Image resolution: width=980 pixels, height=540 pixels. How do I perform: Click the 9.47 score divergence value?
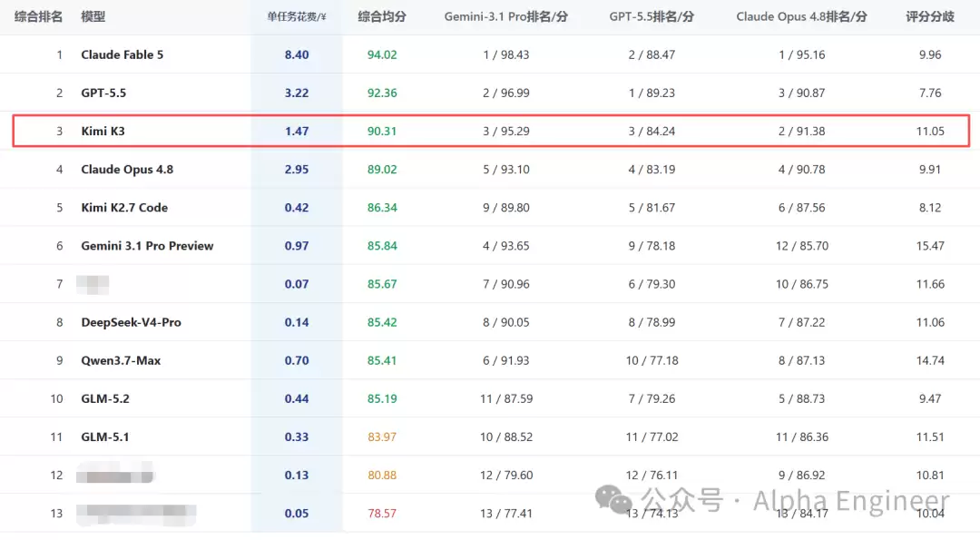[x=930, y=398]
